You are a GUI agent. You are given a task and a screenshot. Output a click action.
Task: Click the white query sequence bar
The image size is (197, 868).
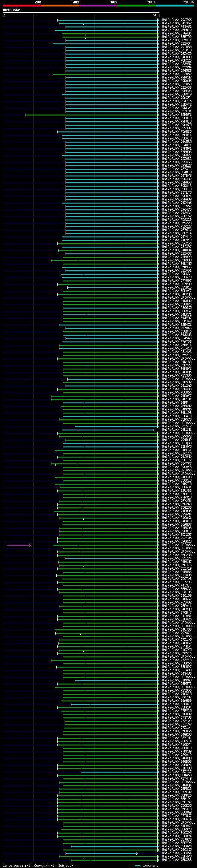81,12
